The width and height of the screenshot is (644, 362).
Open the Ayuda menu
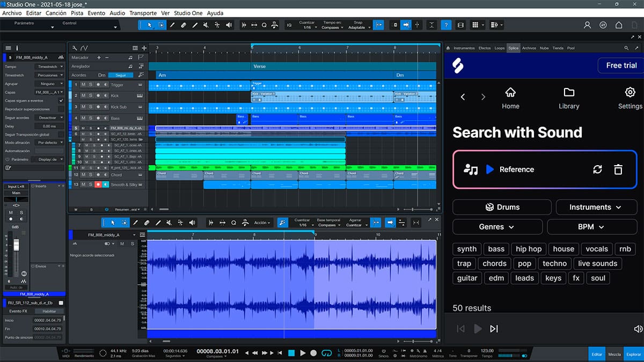(x=215, y=13)
